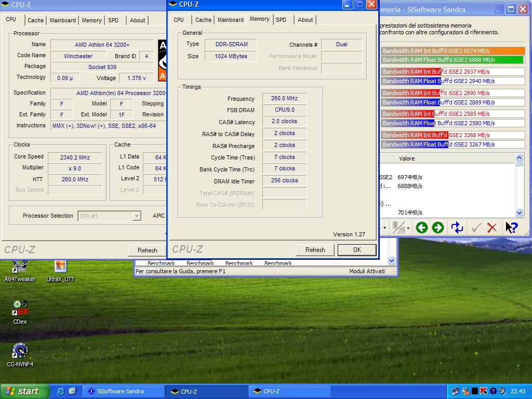Screen dimensions: 532x399
Task: Select the About tab in back CPU-Z window
Action: [137, 20]
